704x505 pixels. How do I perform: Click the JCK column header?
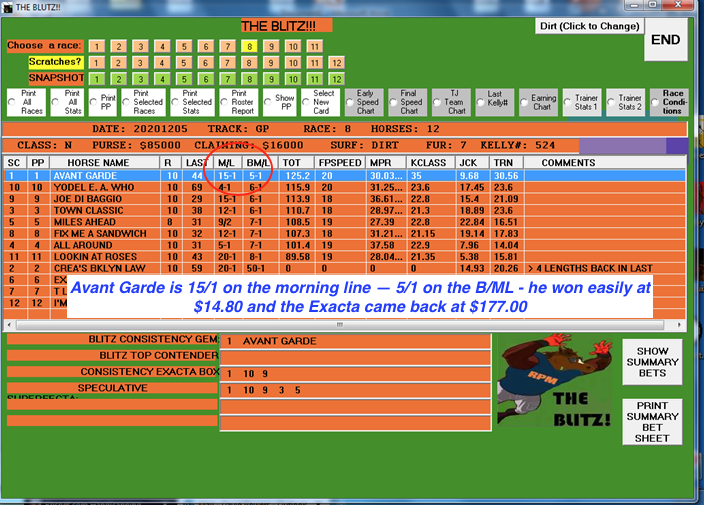(x=472, y=162)
